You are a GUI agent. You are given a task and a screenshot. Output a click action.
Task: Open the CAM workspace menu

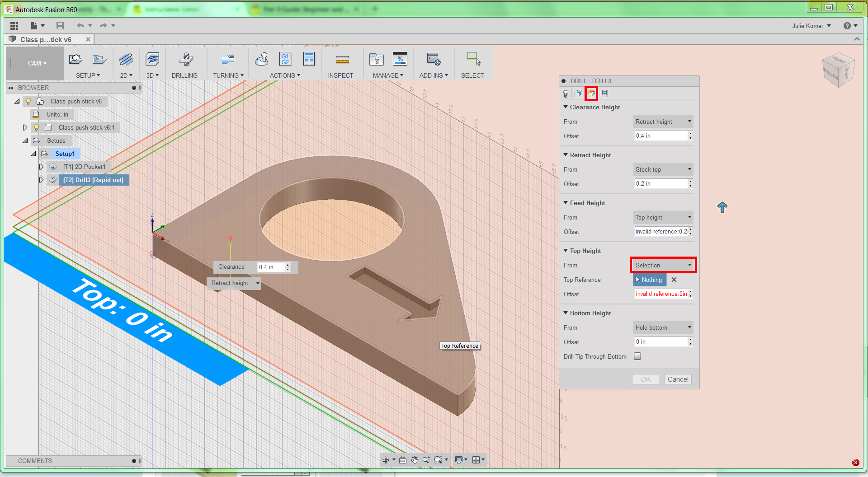[x=37, y=63]
